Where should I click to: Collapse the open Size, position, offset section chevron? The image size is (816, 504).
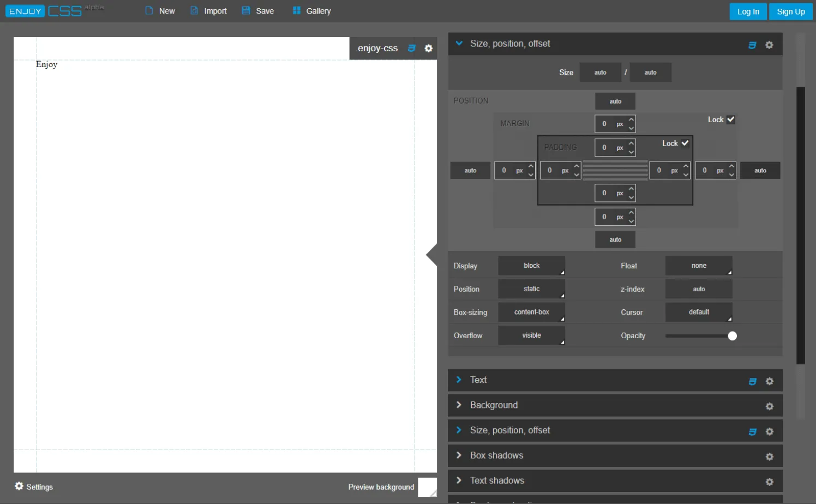pyautogui.click(x=459, y=44)
